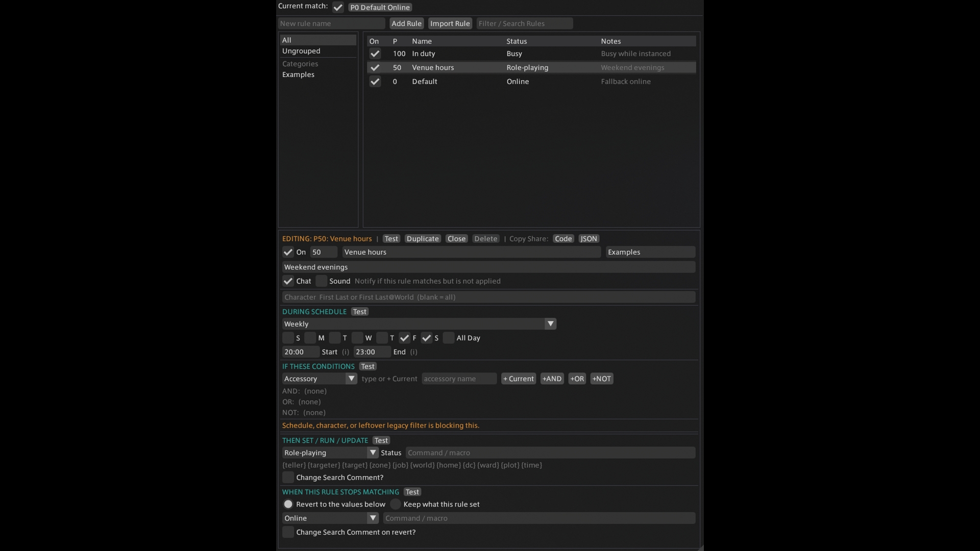The height and width of the screenshot is (551, 980).
Task: Test the If These Conditions section
Action: 367,366
